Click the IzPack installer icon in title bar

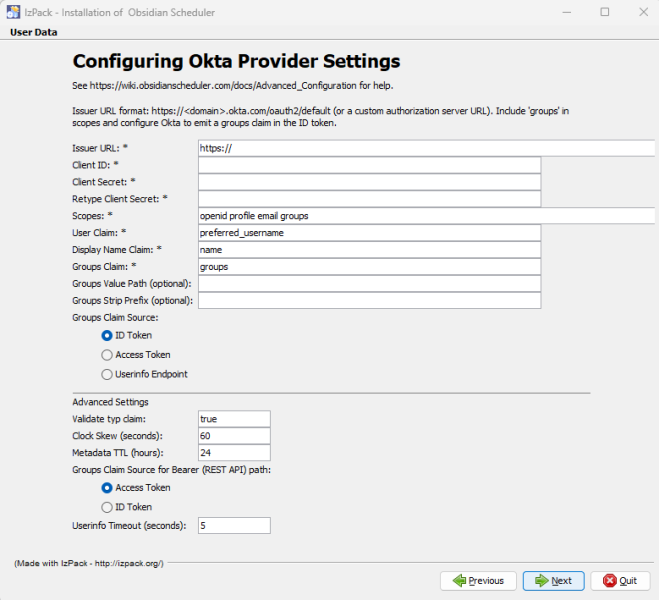click(x=13, y=12)
